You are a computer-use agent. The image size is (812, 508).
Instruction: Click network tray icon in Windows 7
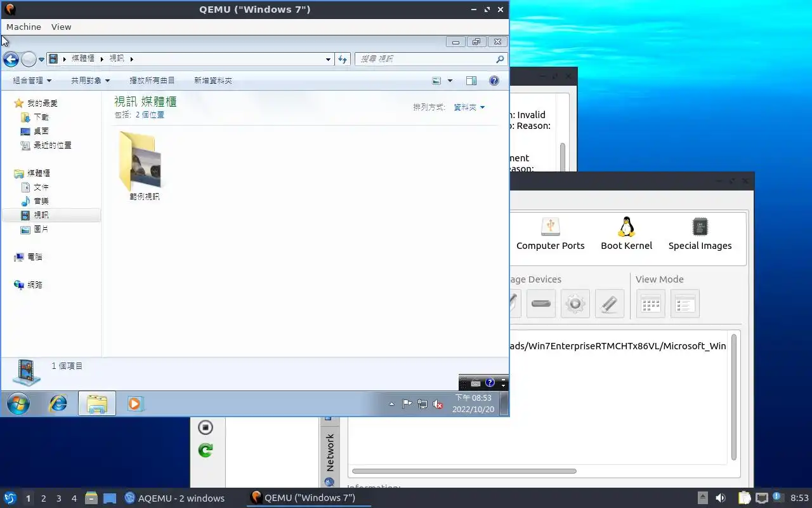[422, 404]
